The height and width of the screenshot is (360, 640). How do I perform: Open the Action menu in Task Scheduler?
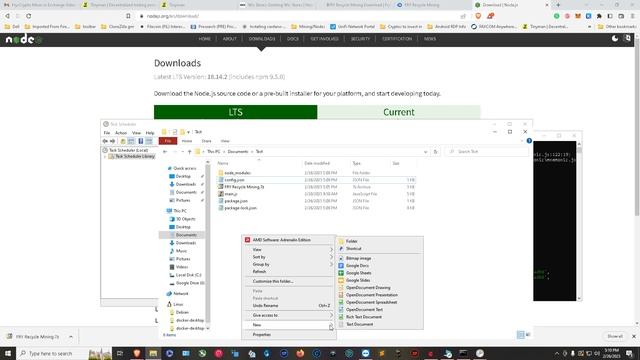(x=121, y=133)
